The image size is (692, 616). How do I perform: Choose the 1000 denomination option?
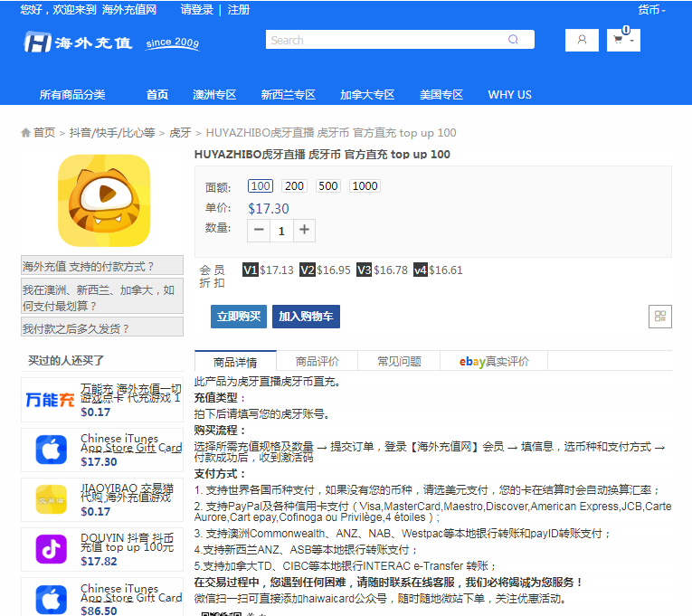[365, 186]
